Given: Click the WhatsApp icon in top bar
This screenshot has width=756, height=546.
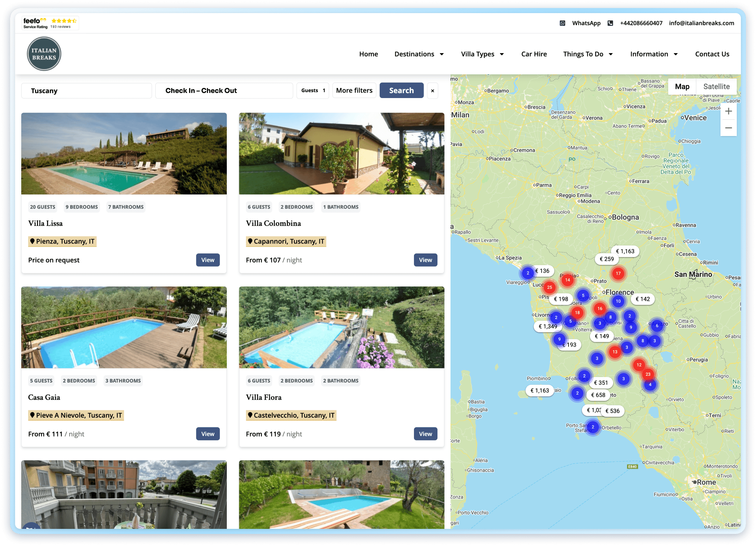Looking at the screenshot, I should [562, 23].
